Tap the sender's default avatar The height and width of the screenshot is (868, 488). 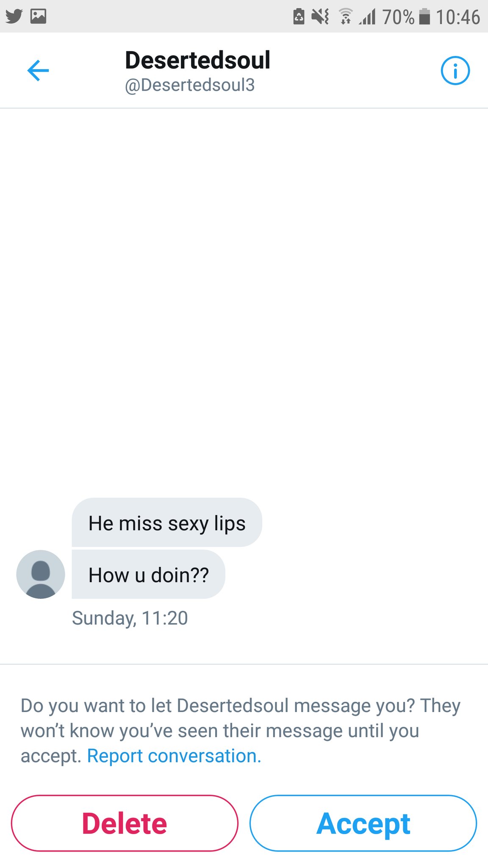pyautogui.click(x=41, y=574)
